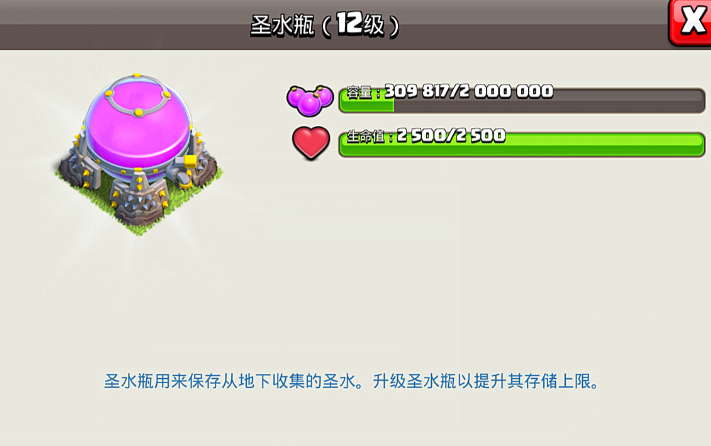The image size is (711, 446).
Task: Tap the 生命值 hitpoints label
Action: point(366,136)
